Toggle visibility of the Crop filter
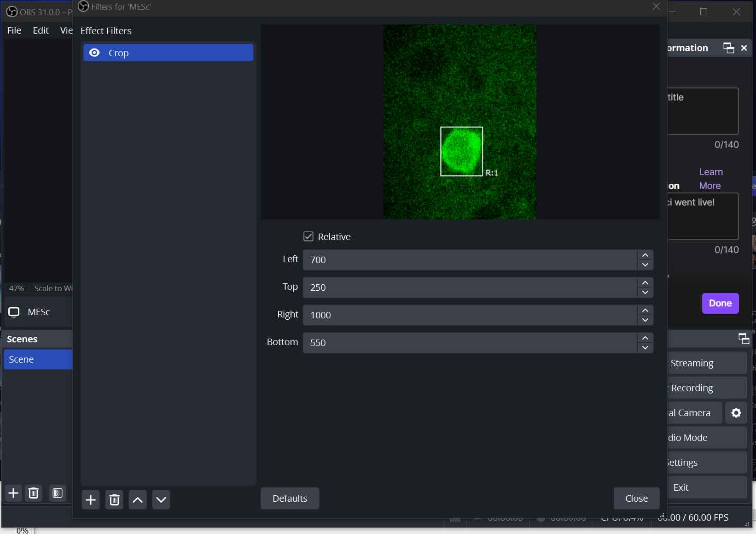This screenshot has height=534, width=756. [x=94, y=52]
